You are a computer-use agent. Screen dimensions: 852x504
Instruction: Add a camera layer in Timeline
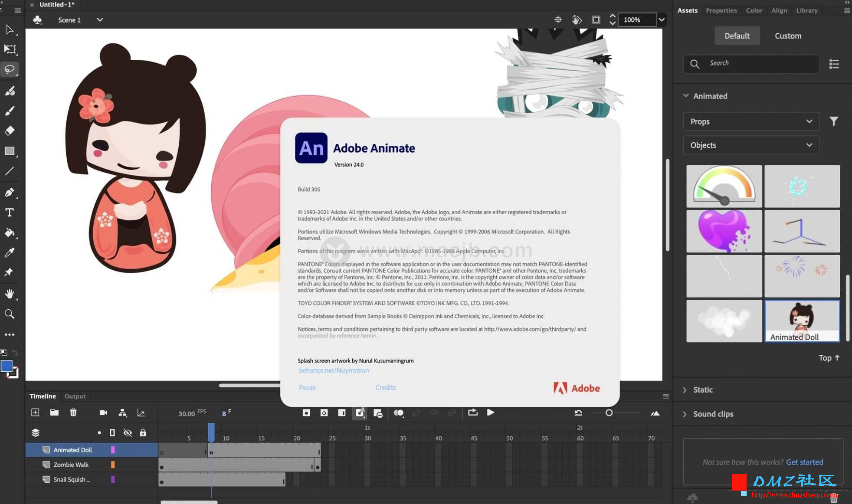tap(103, 412)
